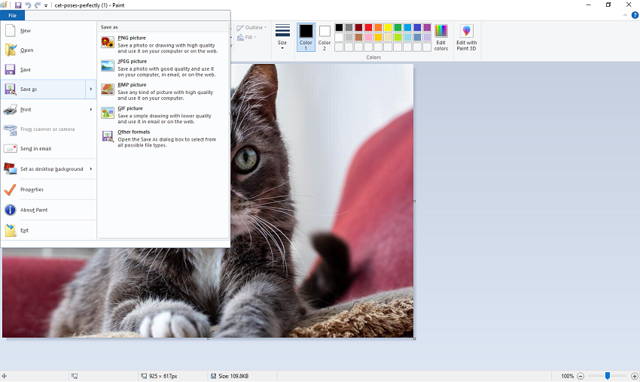Click the Properties checkmark icon
The height and width of the screenshot is (382, 640).
coord(10,189)
